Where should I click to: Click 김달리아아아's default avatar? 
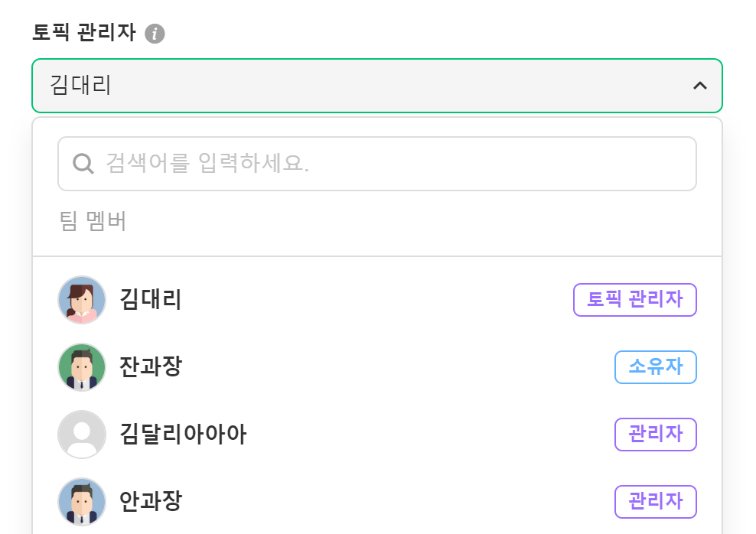(x=82, y=435)
